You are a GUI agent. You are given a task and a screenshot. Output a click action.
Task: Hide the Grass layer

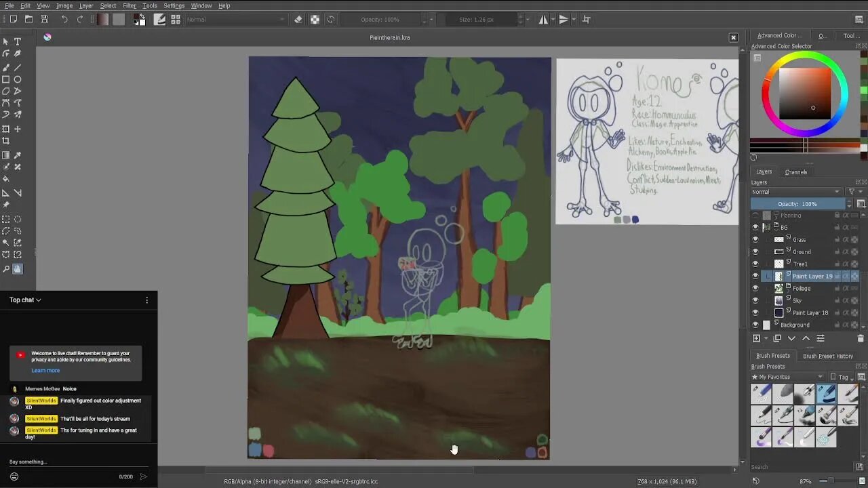point(755,239)
